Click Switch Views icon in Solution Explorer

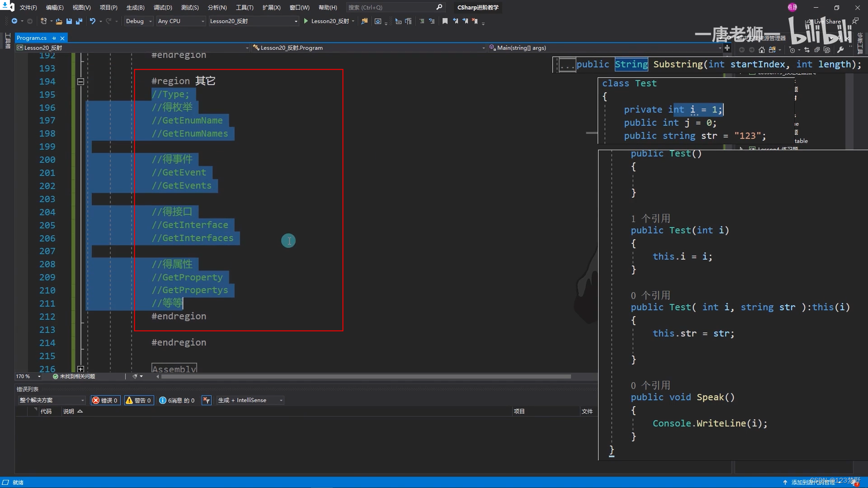tap(772, 50)
